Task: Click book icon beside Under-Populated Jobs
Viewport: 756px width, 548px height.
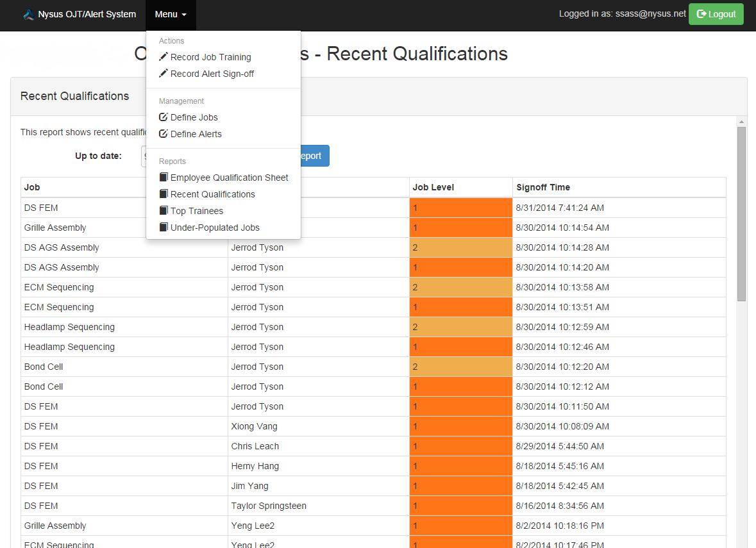Action: coord(164,228)
